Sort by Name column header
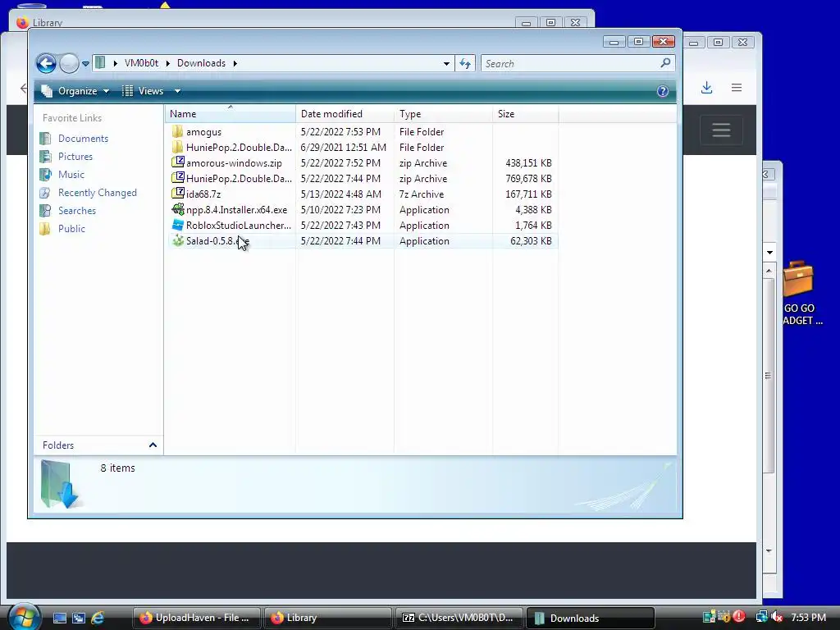Image resolution: width=840 pixels, height=630 pixels. (230, 113)
